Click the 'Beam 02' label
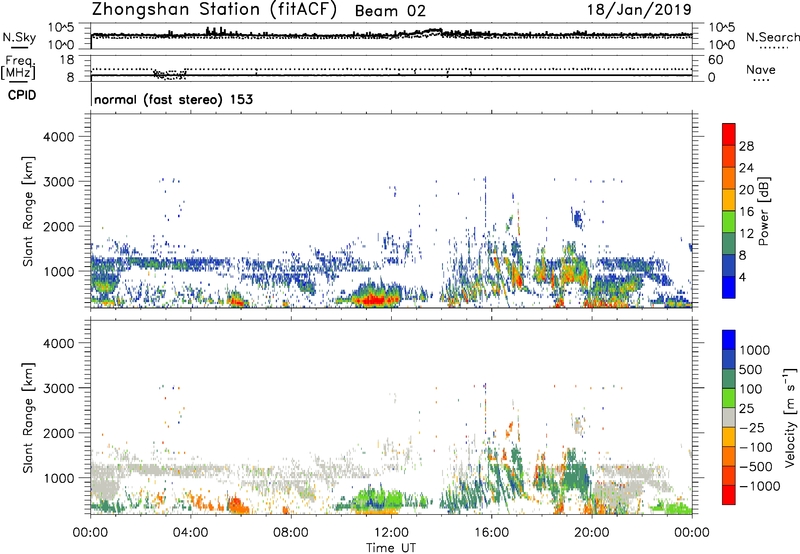 (x=390, y=11)
